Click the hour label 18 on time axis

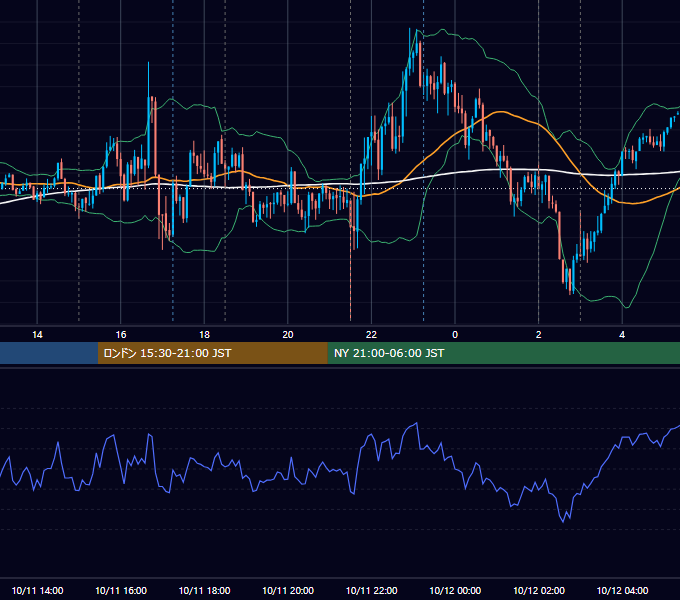pyautogui.click(x=204, y=335)
